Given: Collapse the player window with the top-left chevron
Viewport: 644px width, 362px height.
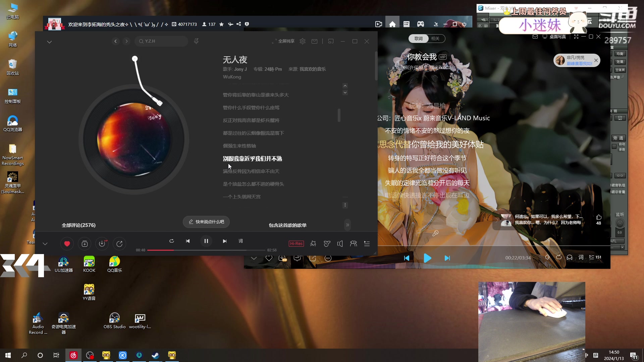Looking at the screenshot, I should (49, 42).
